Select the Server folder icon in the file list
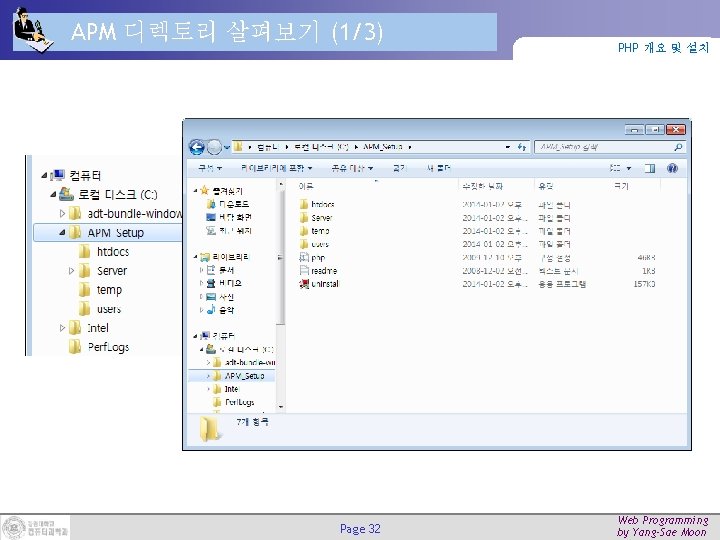The image size is (720, 540). [x=304, y=218]
